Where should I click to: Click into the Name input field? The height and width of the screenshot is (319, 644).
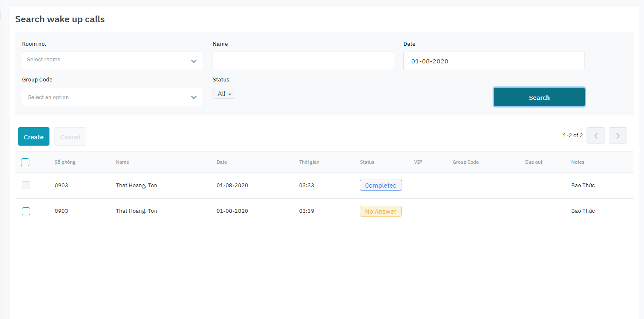pyautogui.click(x=303, y=61)
